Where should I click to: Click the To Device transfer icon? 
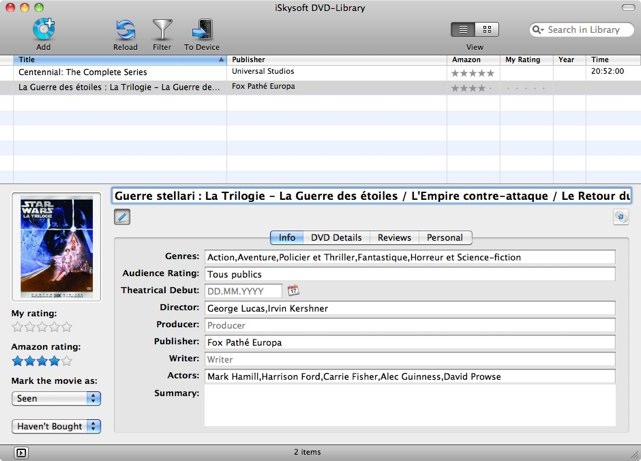(x=202, y=29)
